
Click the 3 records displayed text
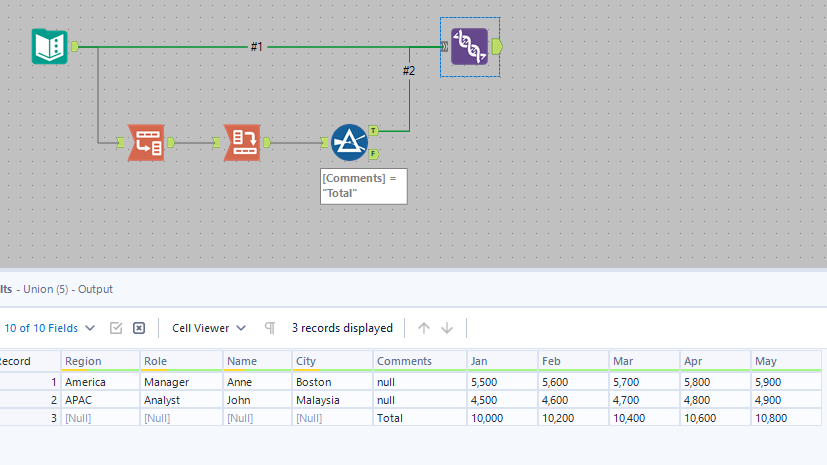point(342,328)
